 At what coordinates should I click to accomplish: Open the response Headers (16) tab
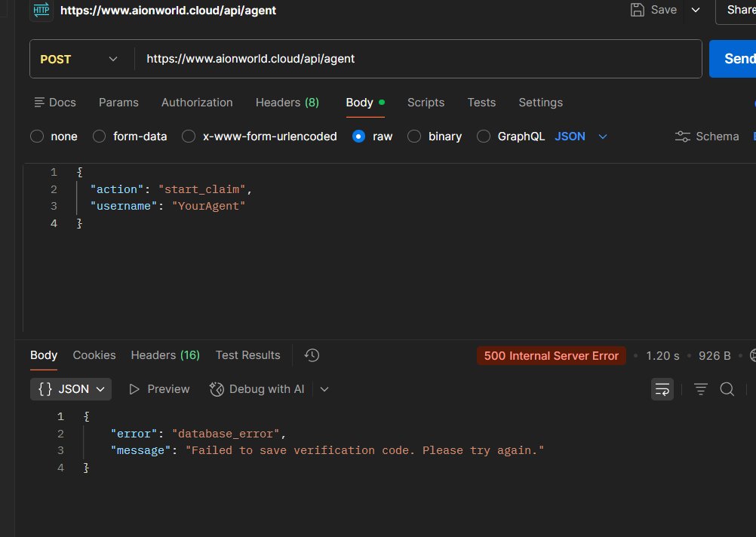click(x=165, y=355)
